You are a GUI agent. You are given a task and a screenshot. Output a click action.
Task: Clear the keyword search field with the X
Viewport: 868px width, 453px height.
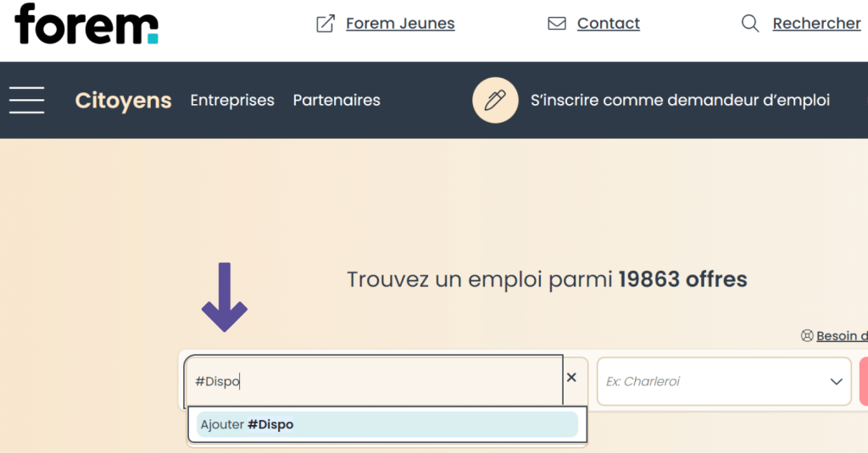pyautogui.click(x=571, y=378)
